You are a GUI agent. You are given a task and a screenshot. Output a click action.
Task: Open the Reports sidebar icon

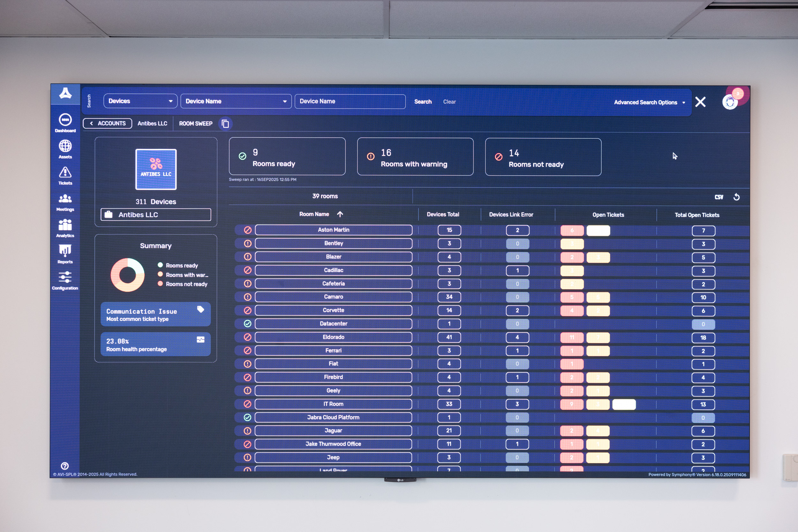(x=65, y=251)
